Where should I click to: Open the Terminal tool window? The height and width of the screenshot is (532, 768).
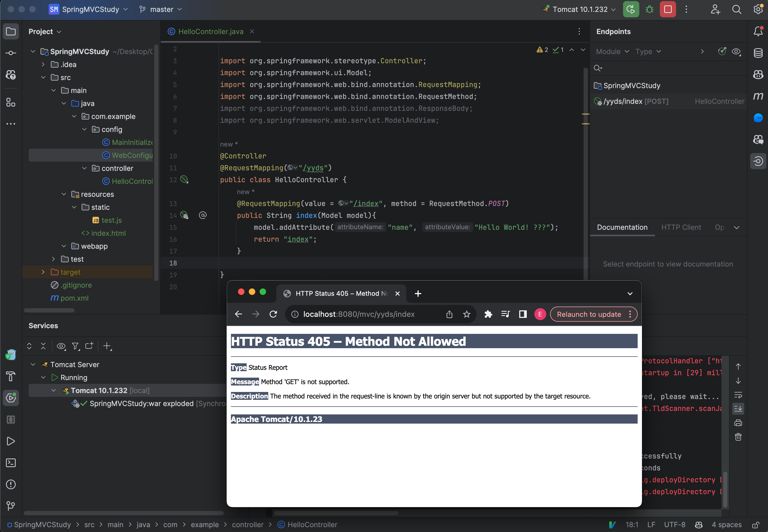coord(11,463)
